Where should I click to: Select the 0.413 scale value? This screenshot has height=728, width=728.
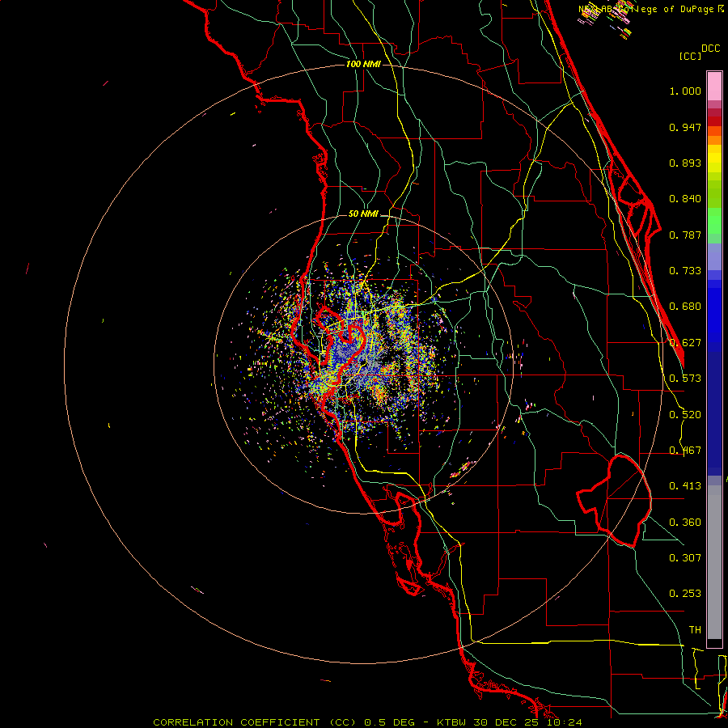pyautogui.click(x=685, y=486)
